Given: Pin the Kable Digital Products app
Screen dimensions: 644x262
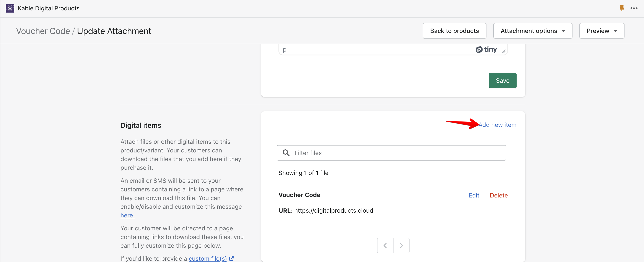Looking at the screenshot, I should [622, 8].
